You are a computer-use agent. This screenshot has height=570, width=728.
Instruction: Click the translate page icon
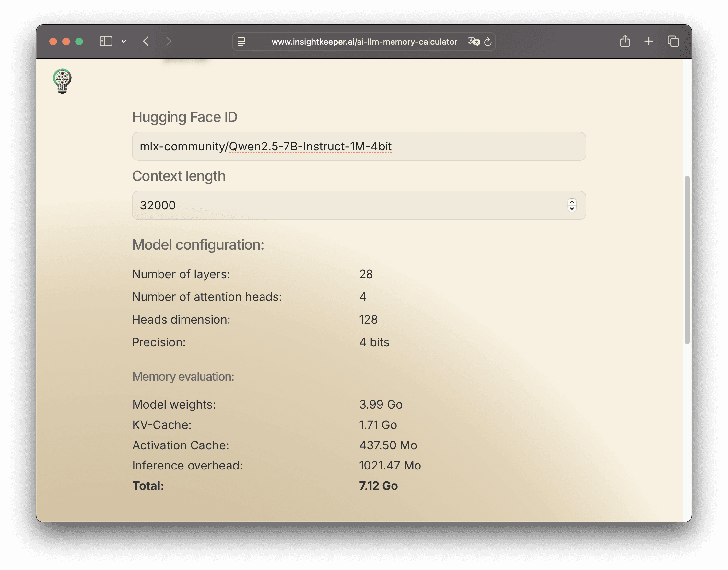(473, 42)
